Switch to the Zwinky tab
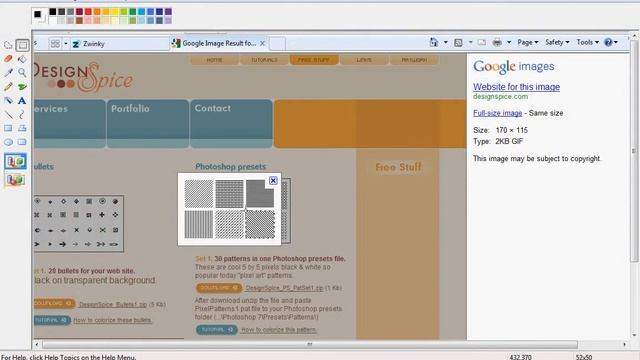 (x=120, y=44)
